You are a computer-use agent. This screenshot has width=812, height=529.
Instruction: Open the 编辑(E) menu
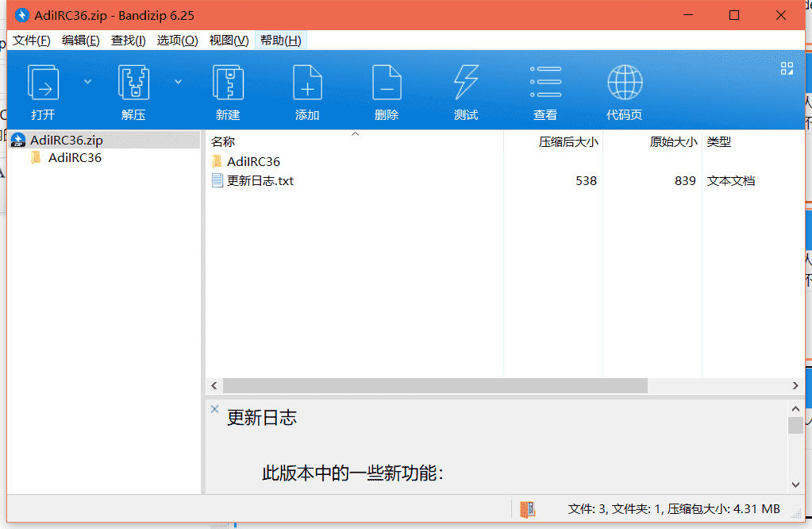[80, 41]
